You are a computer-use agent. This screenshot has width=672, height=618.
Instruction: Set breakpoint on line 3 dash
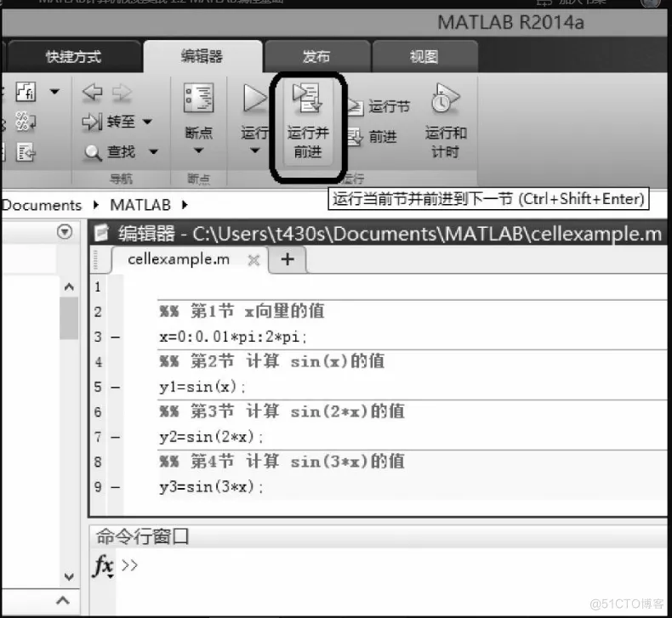pyautogui.click(x=115, y=337)
